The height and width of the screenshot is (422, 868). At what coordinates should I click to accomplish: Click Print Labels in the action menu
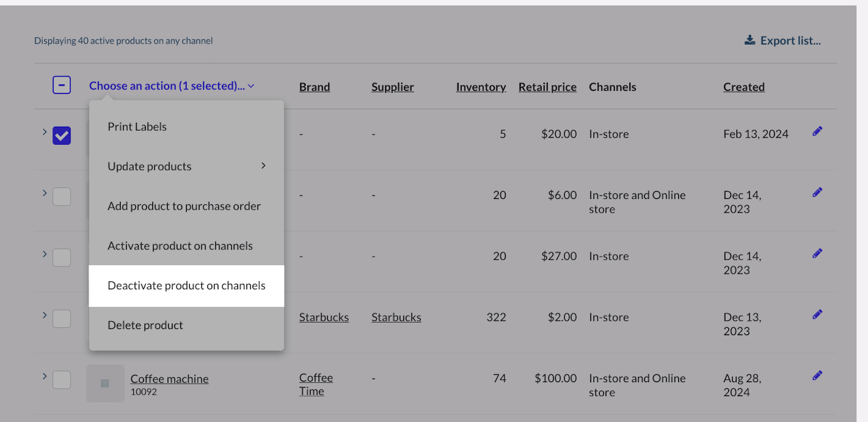coord(137,127)
